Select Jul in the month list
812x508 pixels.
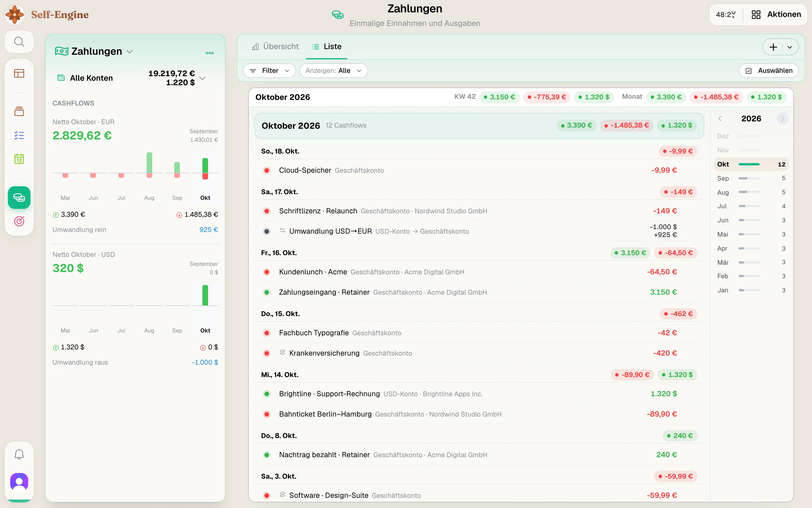tap(751, 206)
